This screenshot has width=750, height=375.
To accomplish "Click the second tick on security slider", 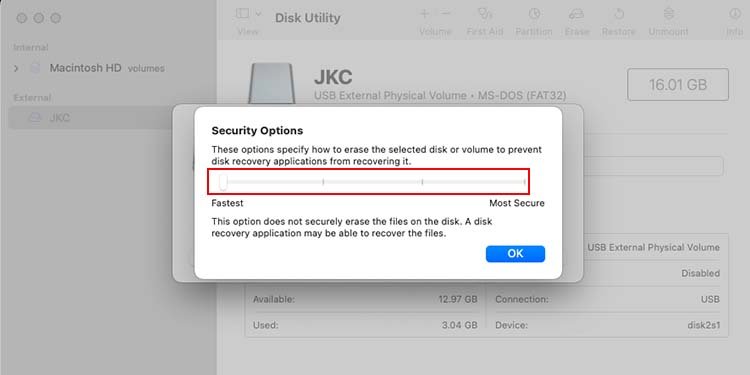I will click(323, 182).
